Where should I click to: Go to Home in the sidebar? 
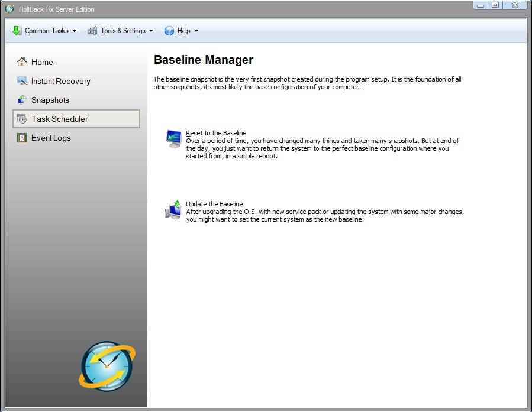pos(42,62)
